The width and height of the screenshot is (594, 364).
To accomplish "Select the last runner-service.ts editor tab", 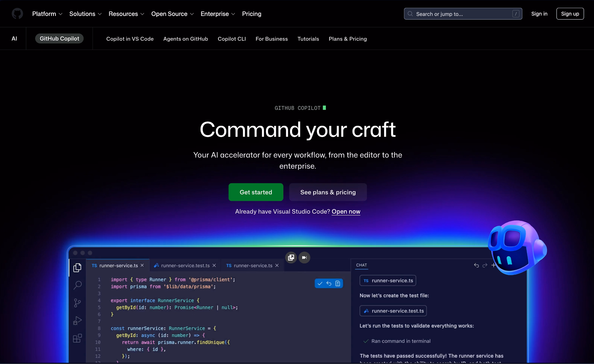I will coord(253,265).
